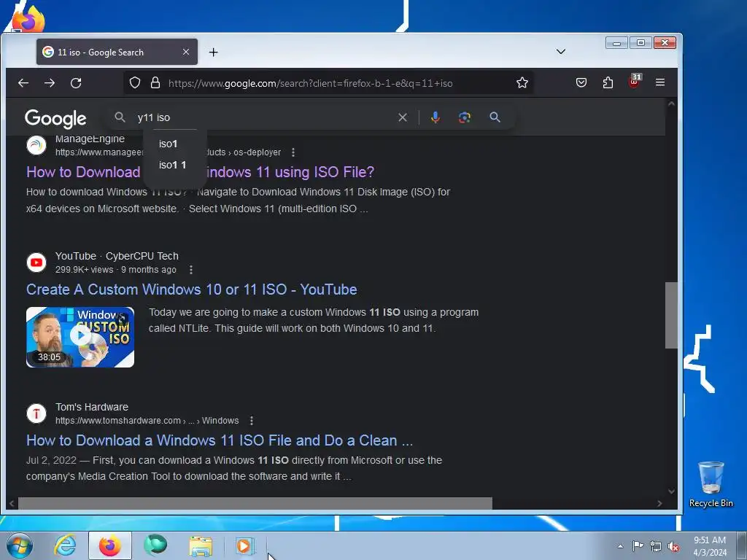Switch to Firefox in the taskbar
The image size is (747, 560).
pos(110,545)
